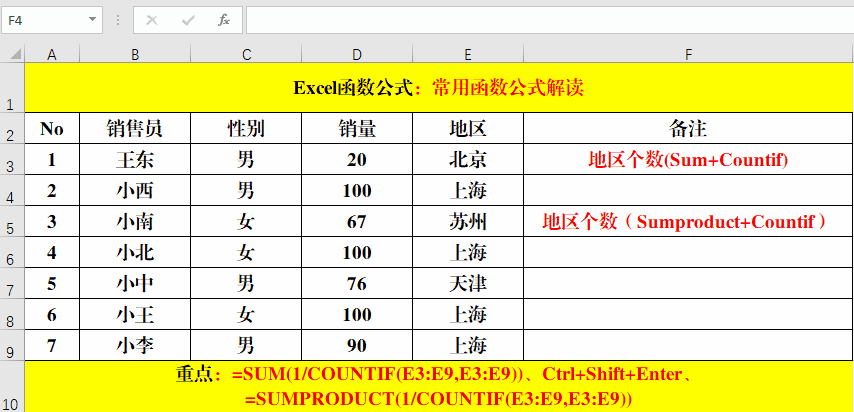This screenshot has height=412, width=854.
Task: Select the '北京' region cell
Action: 468,159
